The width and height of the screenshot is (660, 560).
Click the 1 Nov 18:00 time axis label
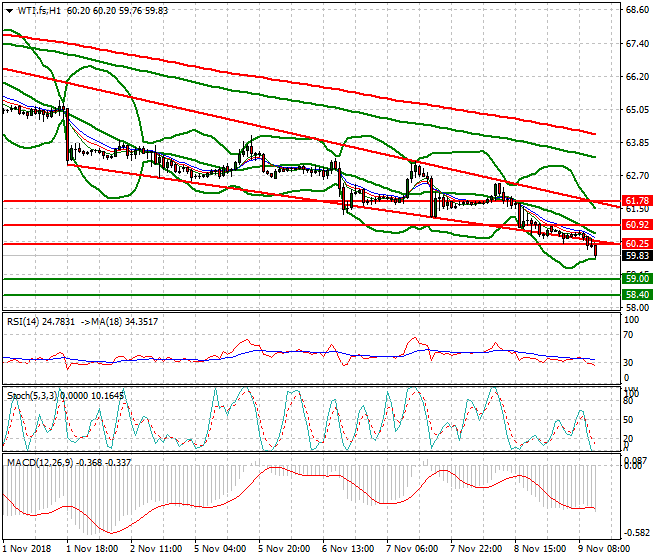(x=92, y=549)
